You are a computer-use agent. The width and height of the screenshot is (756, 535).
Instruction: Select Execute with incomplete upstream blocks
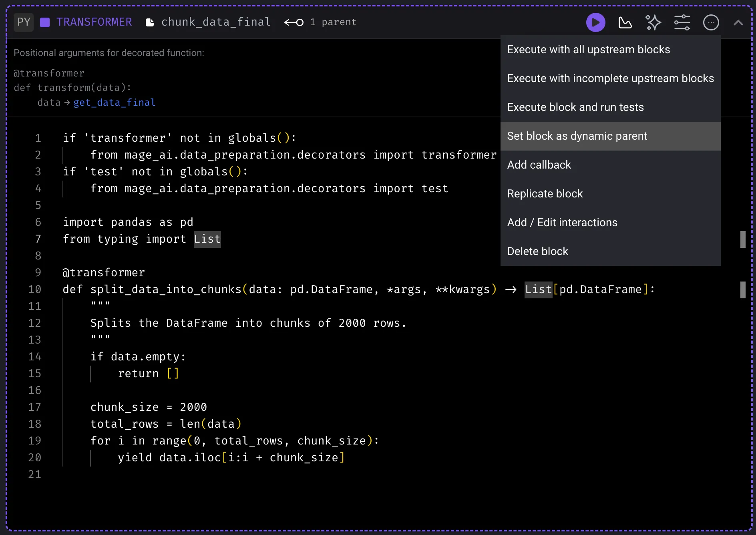[610, 78]
